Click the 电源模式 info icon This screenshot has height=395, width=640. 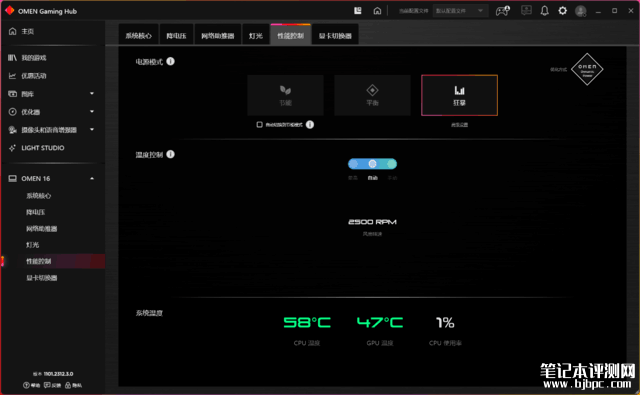[x=170, y=61]
